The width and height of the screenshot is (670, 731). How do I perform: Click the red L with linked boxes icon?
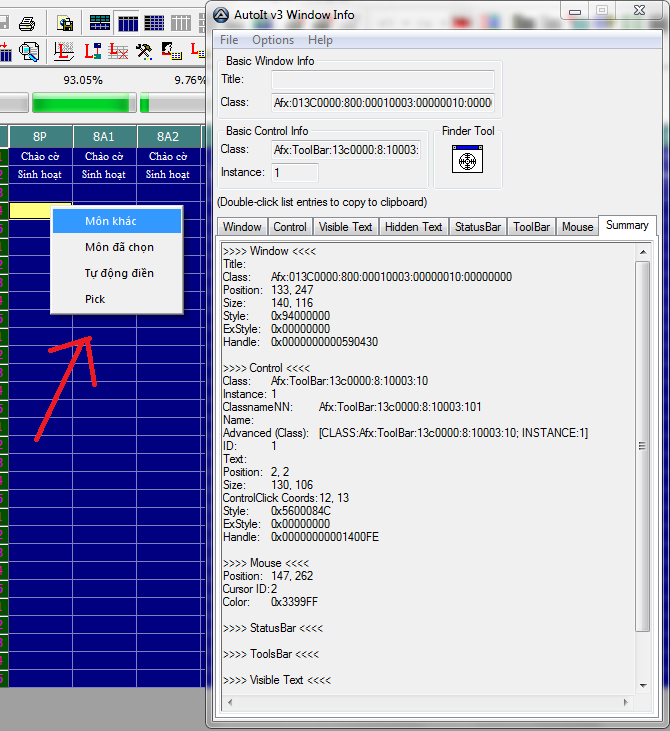click(x=92, y=51)
